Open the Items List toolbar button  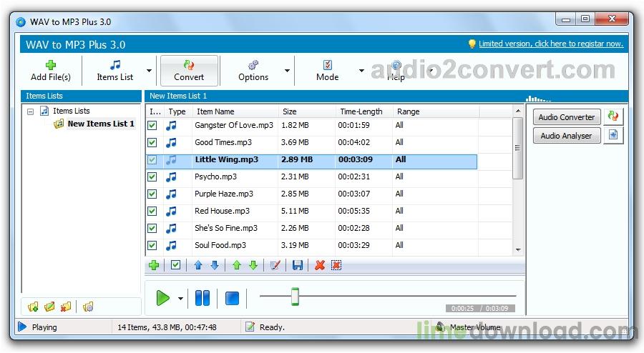[x=114, y=71]
